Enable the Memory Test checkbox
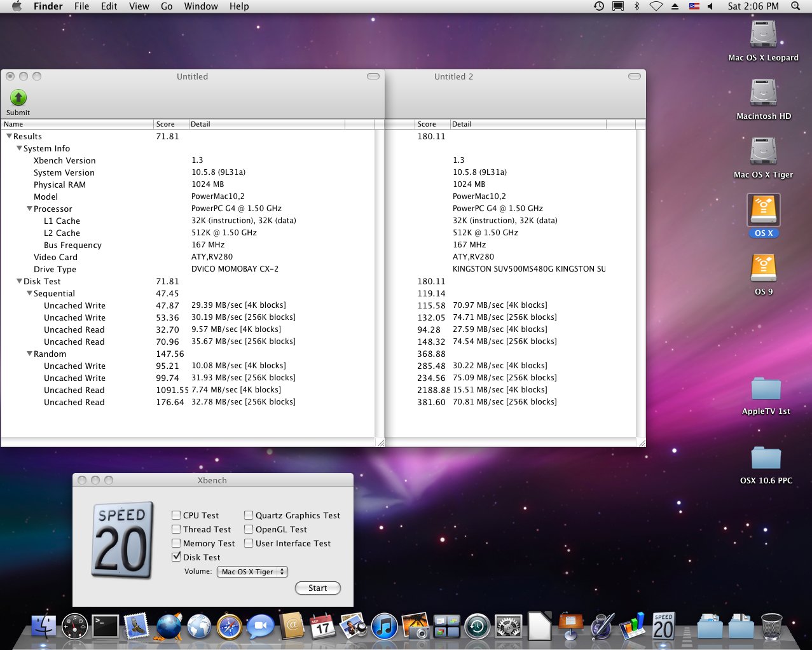 [x=176, y=543]
